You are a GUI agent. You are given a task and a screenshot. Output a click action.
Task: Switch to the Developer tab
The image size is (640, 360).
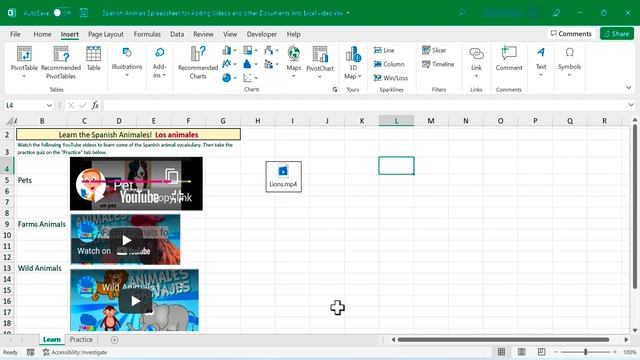(x=262, y=34)
